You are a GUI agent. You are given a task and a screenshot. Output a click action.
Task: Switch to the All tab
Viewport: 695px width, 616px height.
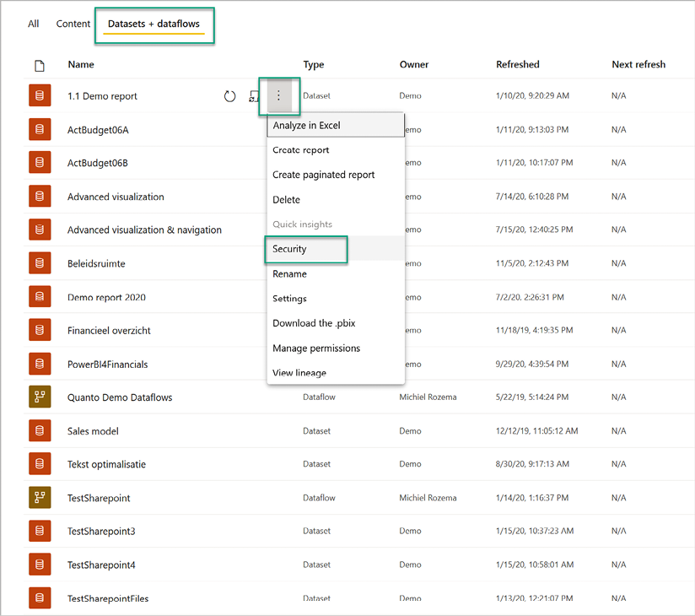click(33, 24)
